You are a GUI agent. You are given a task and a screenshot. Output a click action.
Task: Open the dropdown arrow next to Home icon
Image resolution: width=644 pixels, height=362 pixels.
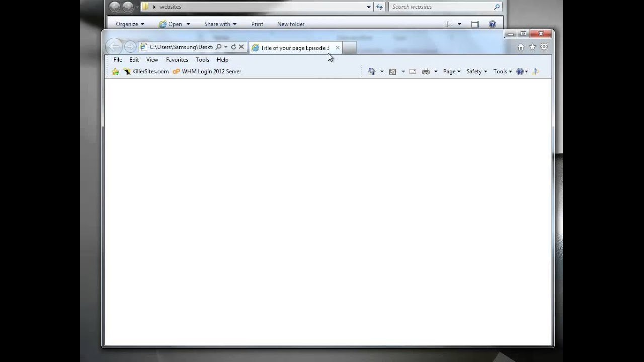tap(382, 72)
